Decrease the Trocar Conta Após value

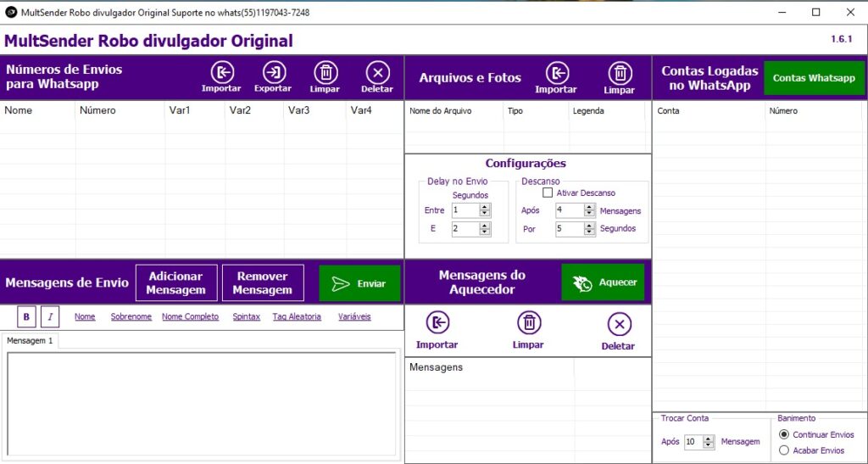708,445
